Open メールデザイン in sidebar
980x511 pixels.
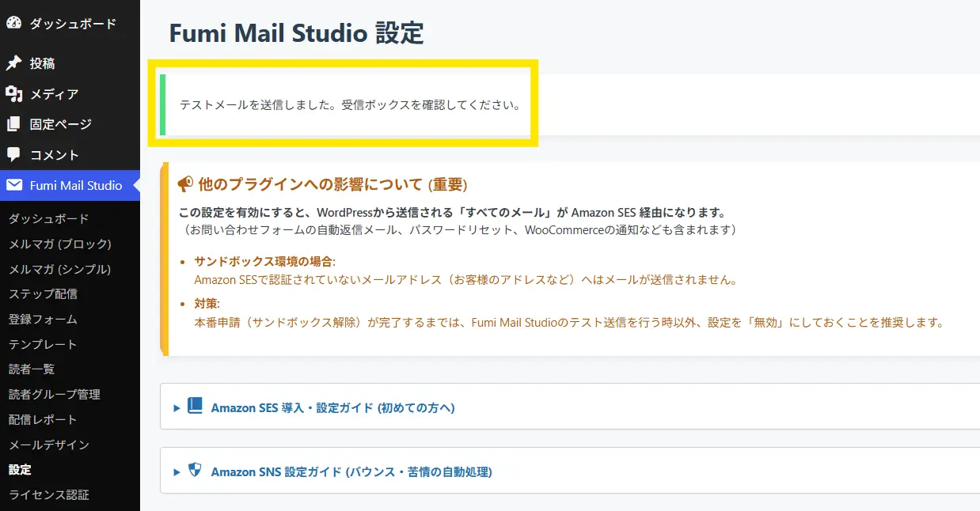[49, 445]
